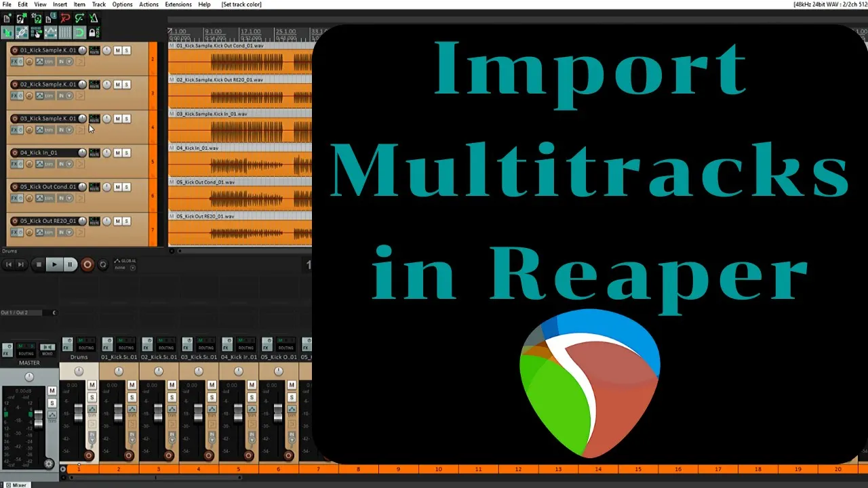
Task: Solo the 02_Kick.Sample track in track panel
Action: coord(127,84)
